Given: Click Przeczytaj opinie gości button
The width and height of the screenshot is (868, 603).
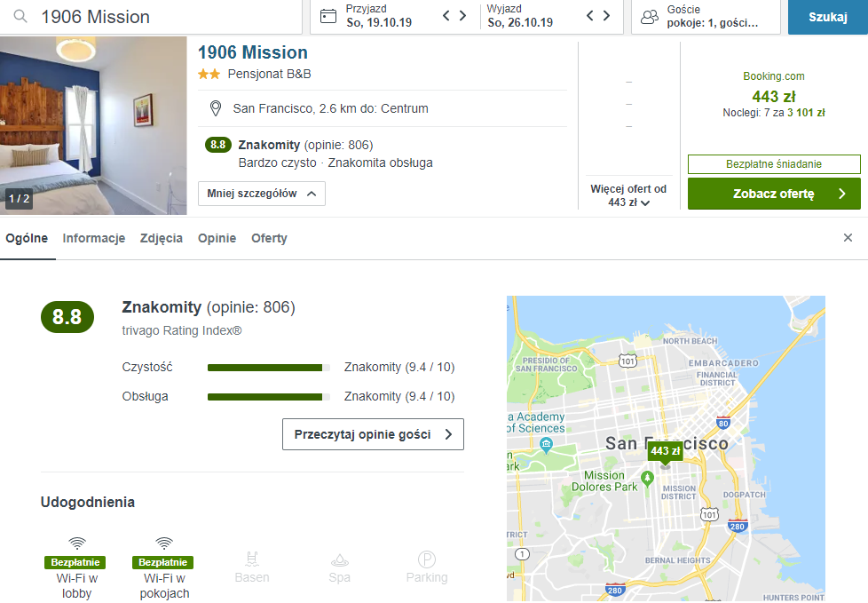Looking at the screenshot, I should point(373,434).
